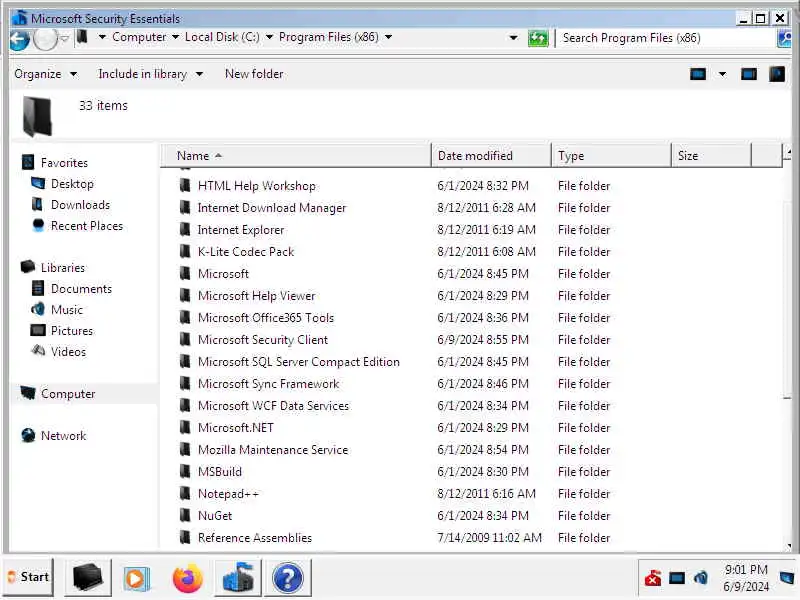Open the Videos library

tap(68, 352)
